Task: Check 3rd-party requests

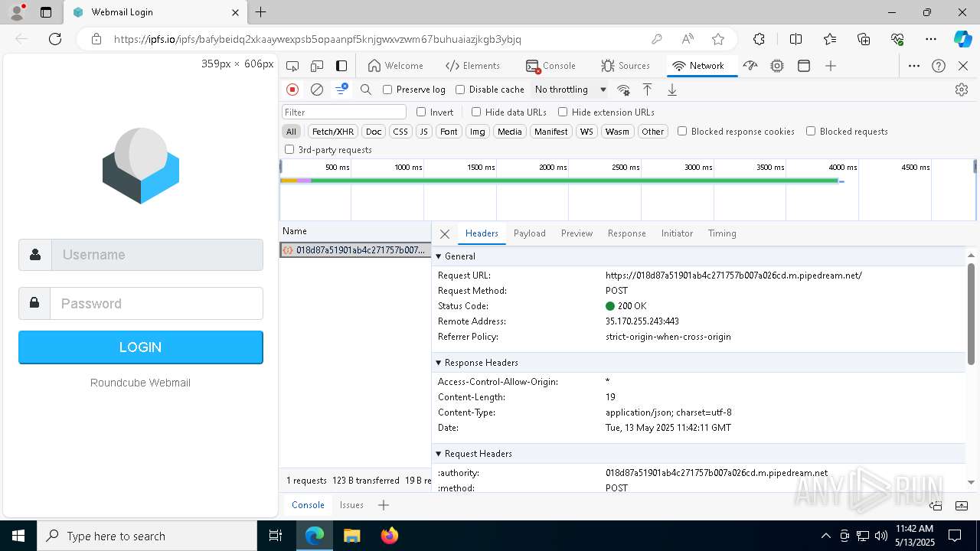Action: pos(289,149)
